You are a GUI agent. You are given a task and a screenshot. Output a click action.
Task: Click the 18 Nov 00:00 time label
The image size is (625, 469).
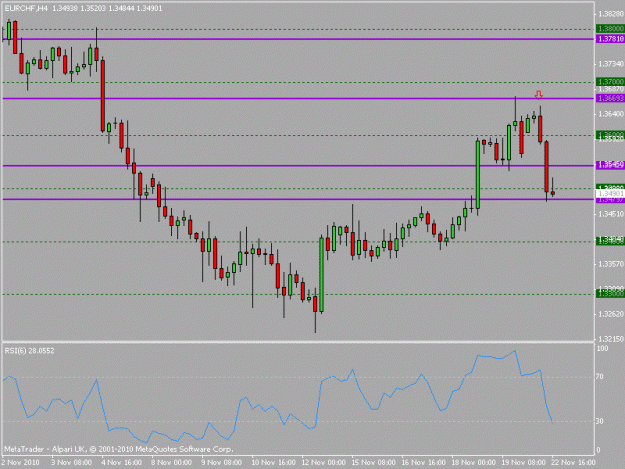point(474,462)
